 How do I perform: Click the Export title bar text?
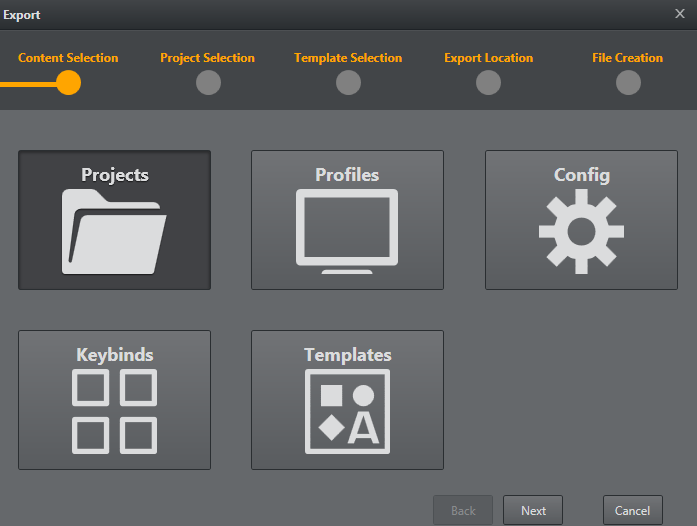21,15
